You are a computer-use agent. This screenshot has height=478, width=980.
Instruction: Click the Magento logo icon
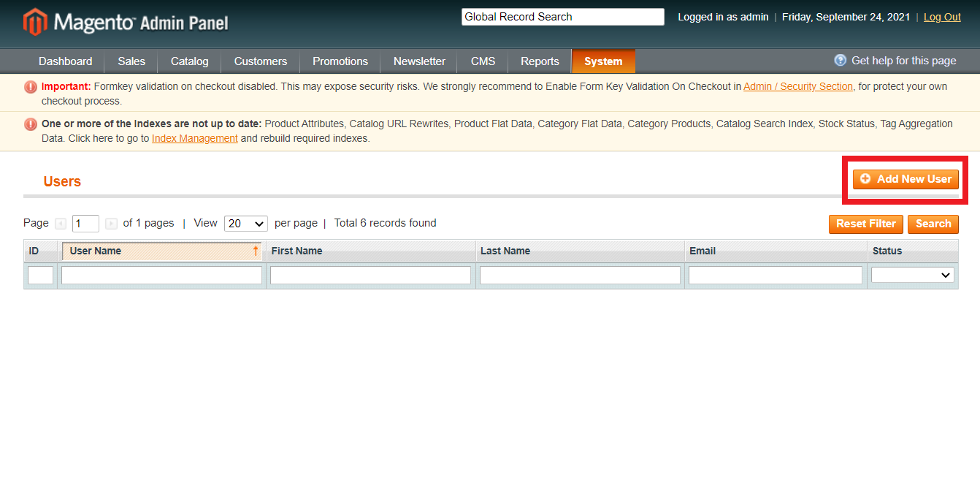34,22
